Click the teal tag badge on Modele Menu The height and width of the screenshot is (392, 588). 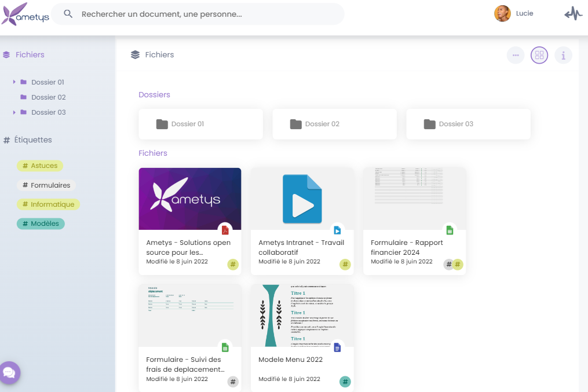[345, 382]
